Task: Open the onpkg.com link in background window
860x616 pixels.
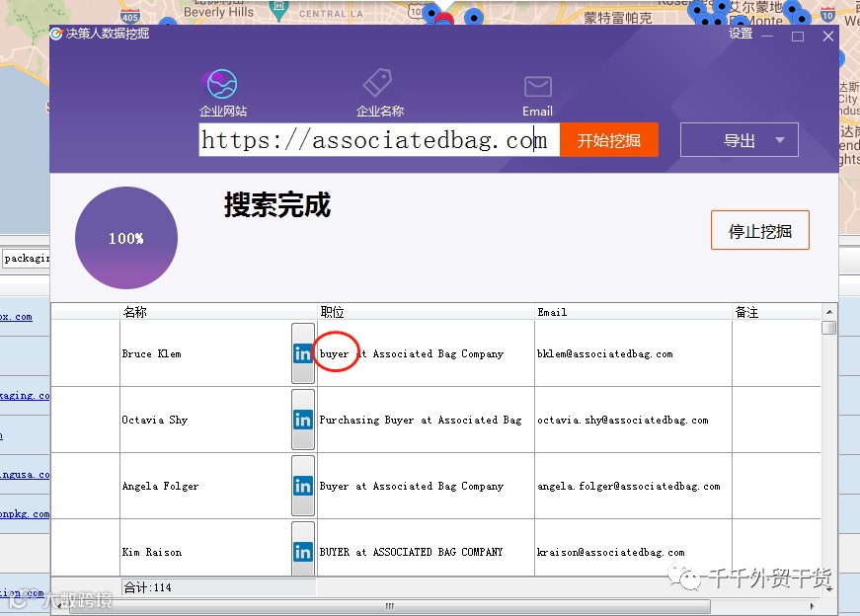Action: click(x=25, y=514)
